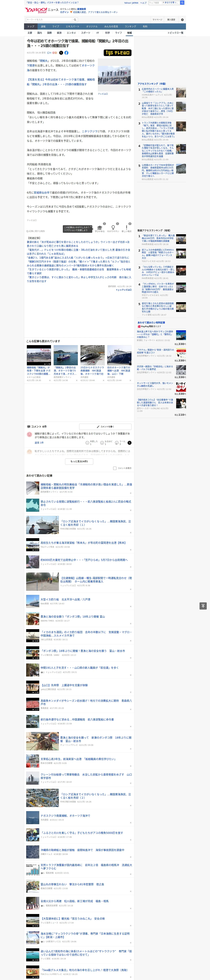
Task: Open ナガスクジラ商業捕鯨、オホーツク海沖で article
Action: coord(65,816)
